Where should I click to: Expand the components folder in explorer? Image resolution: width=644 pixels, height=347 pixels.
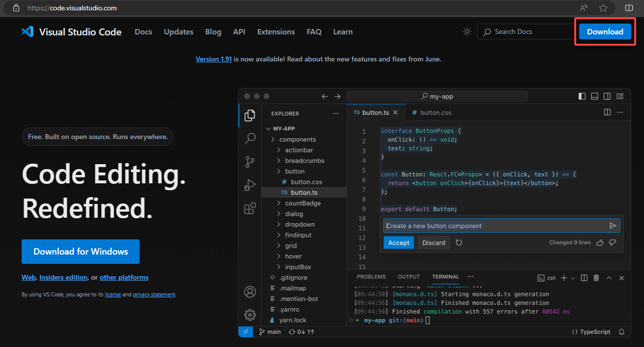click(297, 140)
